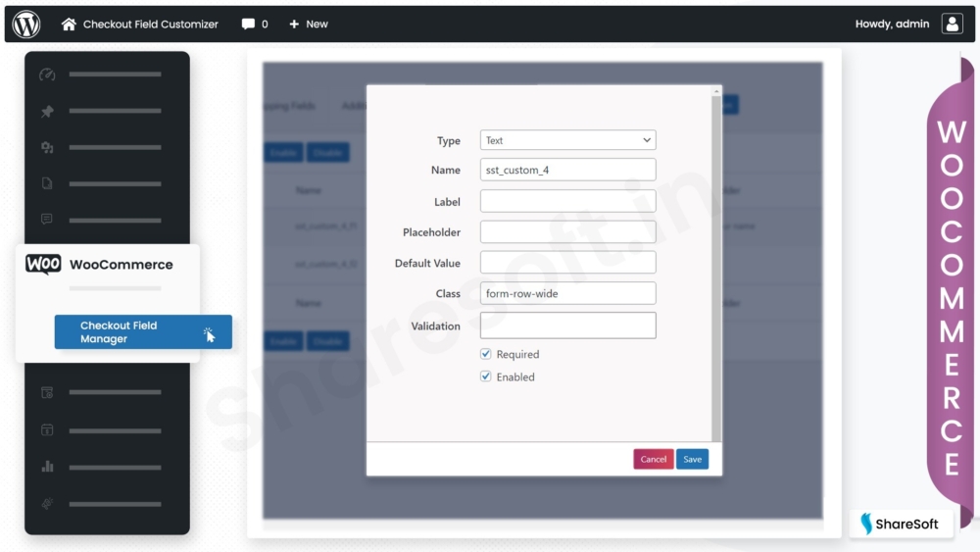Viewport: 980px width, 552px height.
Task: Cancel the field dialog
Action: pos(653,459)
